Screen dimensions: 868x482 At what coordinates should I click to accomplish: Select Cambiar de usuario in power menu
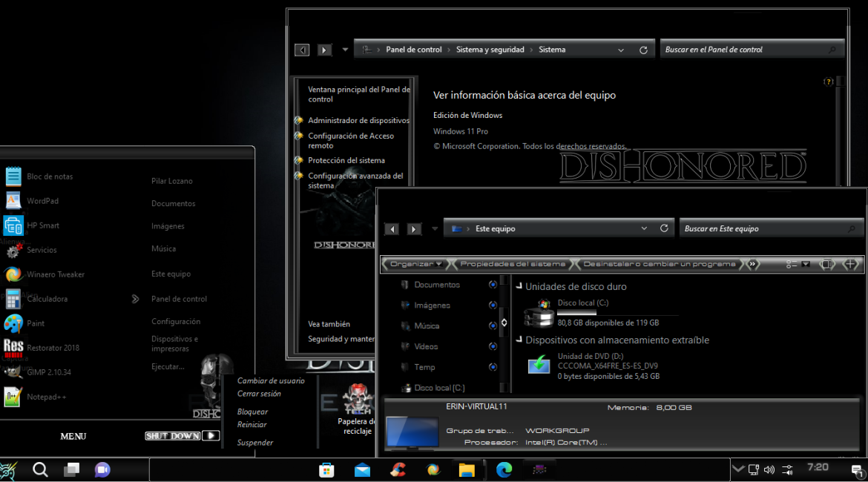click(x=271, y=380)
